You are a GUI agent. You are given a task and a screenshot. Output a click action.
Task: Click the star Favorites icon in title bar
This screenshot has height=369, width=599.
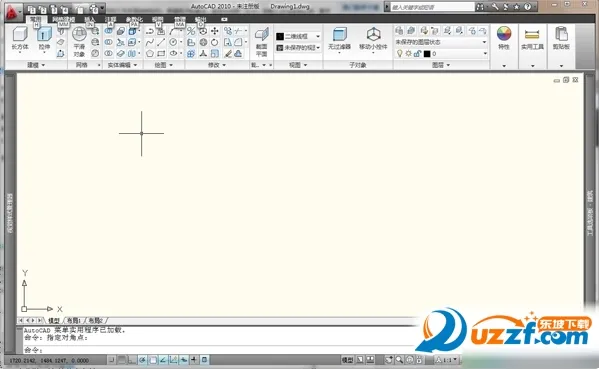point(517,6)
